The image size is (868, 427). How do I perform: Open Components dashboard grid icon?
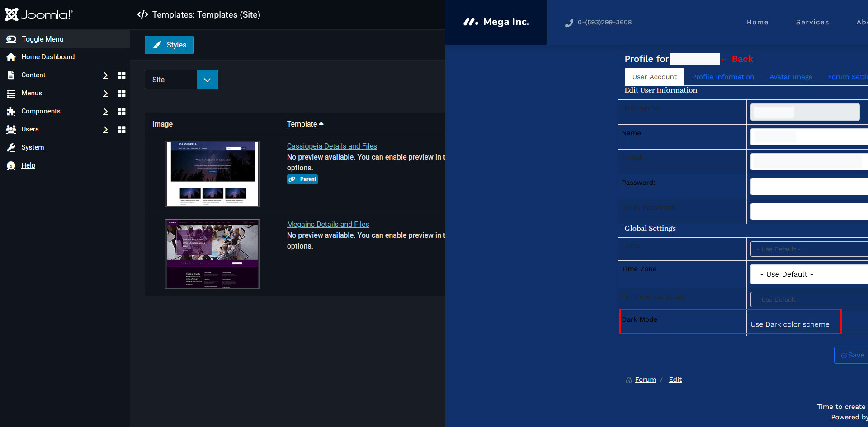(x=121, y=112)
